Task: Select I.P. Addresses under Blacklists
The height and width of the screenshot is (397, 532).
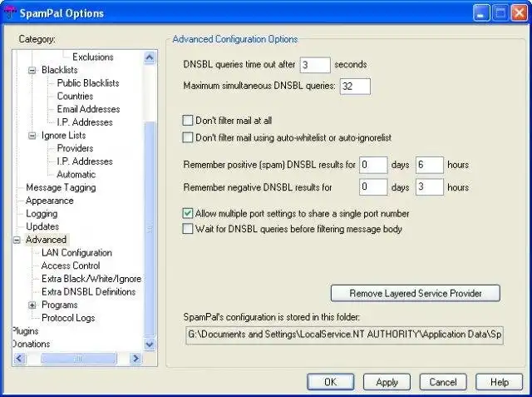Action: [85, 122]
